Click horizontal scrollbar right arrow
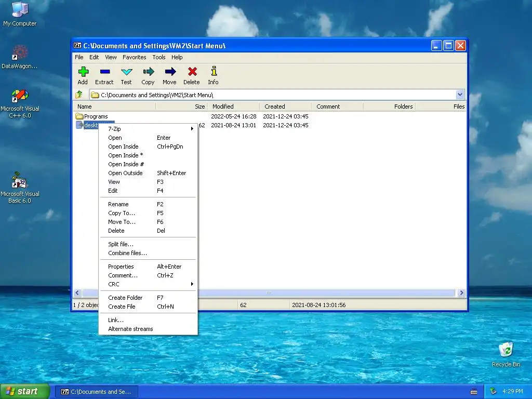The height and width of the screenshot is (399, 532). point(461,293)
